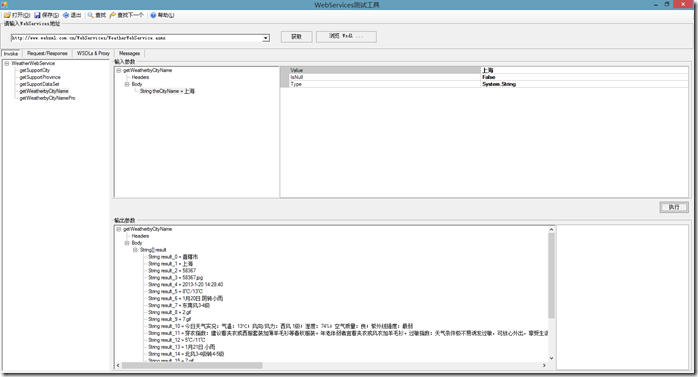Find next match with 查找下一个 icon
The width and height of the screenshot is (698, 377).
tap(113, 15)
